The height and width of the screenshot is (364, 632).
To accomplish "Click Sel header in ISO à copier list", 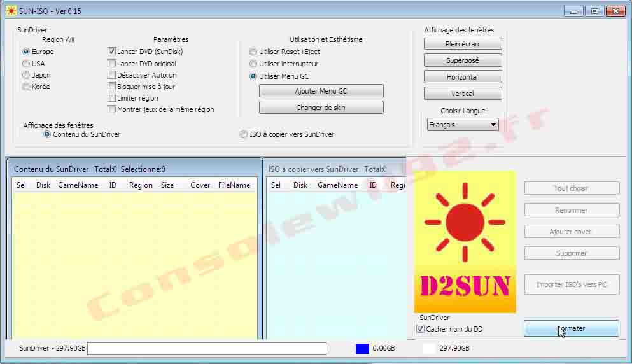I will coord(276,185).
